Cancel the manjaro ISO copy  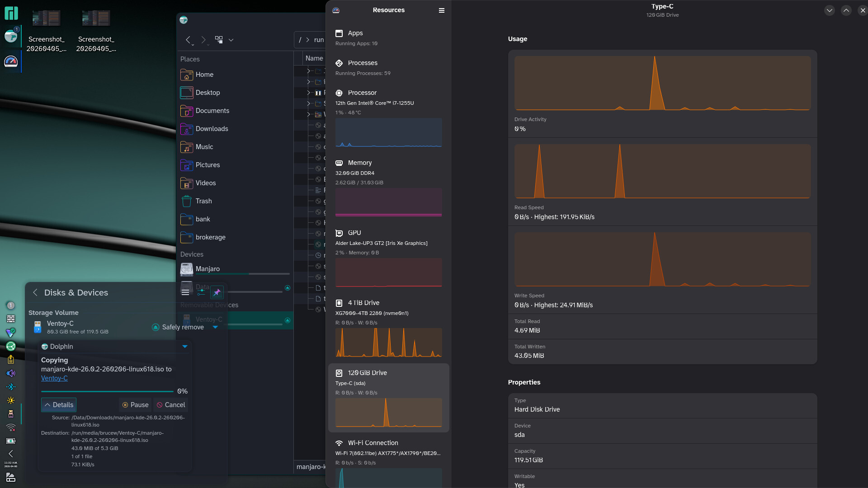pyautogui.click(x=171, y=405)
